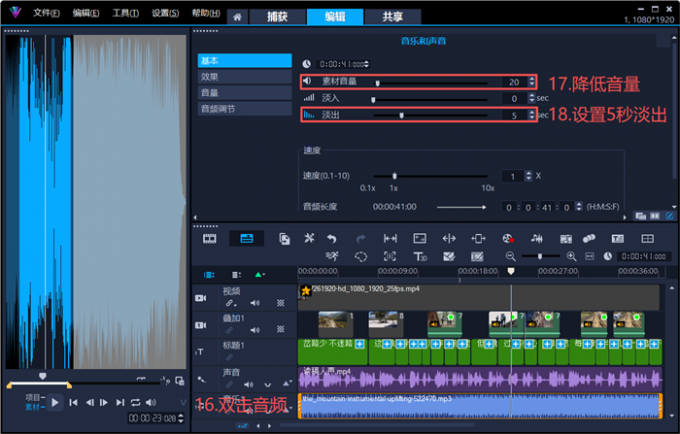Click the Home tab house icon

[x=237, y=17]
